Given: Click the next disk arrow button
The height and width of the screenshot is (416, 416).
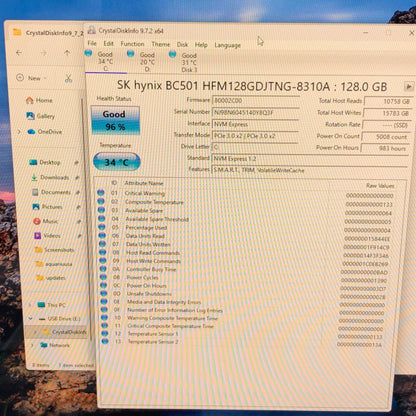Looking at the screenshot, I should tap(408, 87).
